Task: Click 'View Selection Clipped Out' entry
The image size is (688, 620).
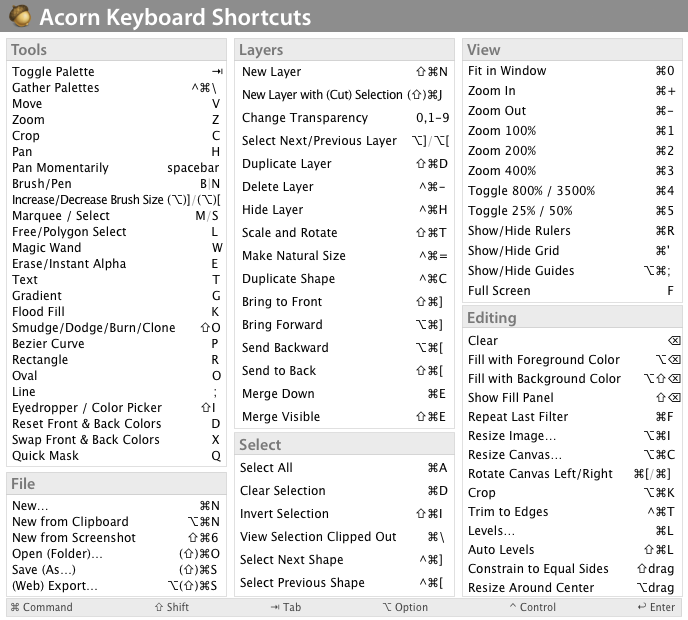Action: [344, 537]
